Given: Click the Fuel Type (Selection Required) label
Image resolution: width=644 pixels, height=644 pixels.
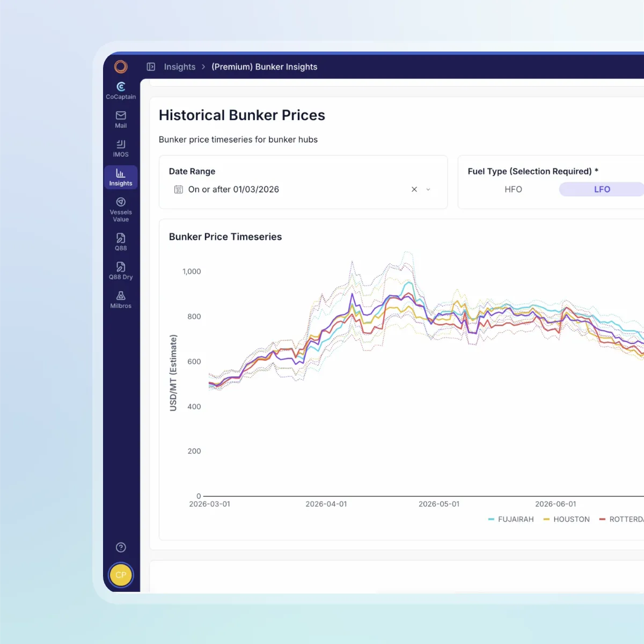Looking at the screenshot, I should pos(533,171).
